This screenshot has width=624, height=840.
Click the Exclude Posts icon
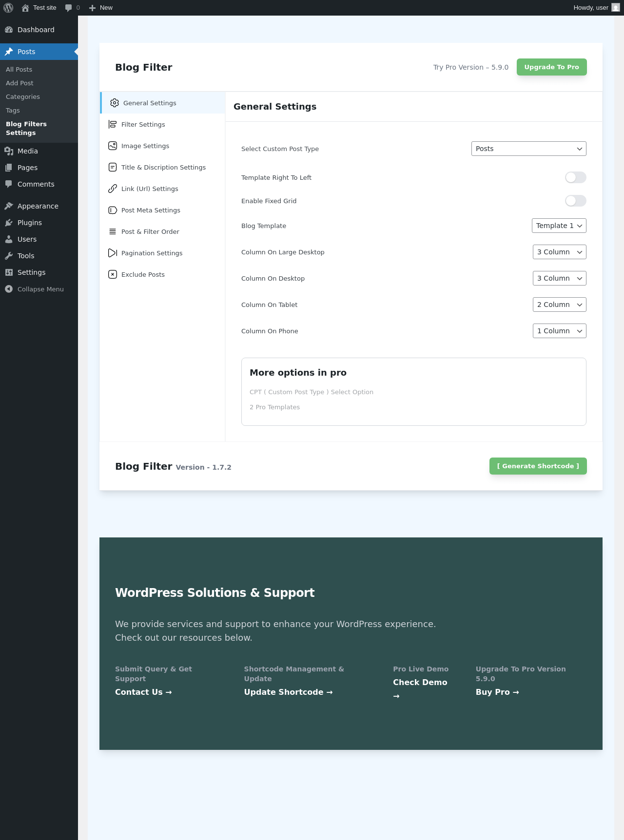pos(113,274)
